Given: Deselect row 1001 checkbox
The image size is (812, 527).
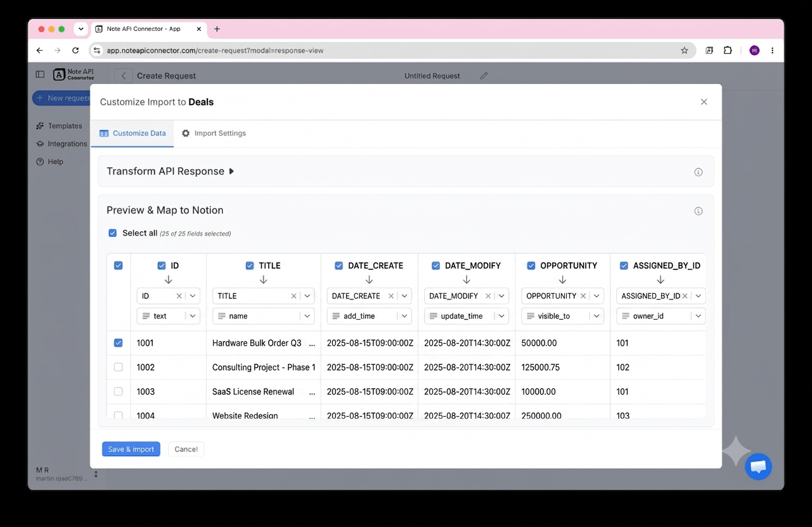Looking at the screenshot, I should pyautogui.click(x=119, y=343).
